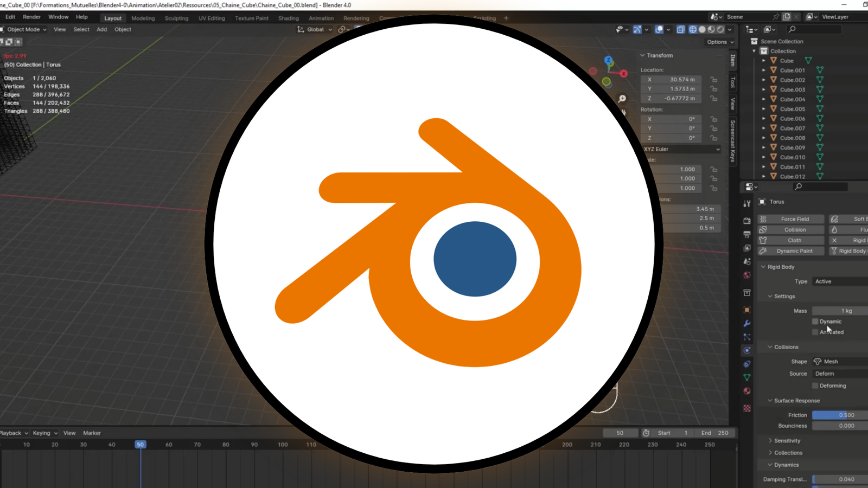
Task: Open the Render properties tab
Action: (x=747, y=221)
